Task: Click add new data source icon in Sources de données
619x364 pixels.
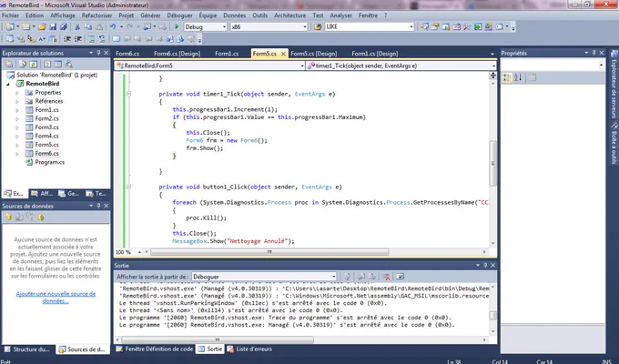Action: click(8, 217)
